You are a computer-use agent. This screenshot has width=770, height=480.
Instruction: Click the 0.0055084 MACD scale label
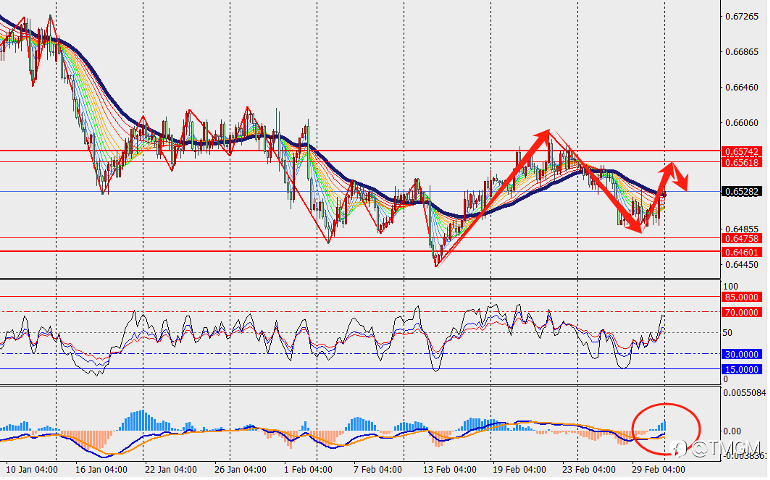(745, 393)
